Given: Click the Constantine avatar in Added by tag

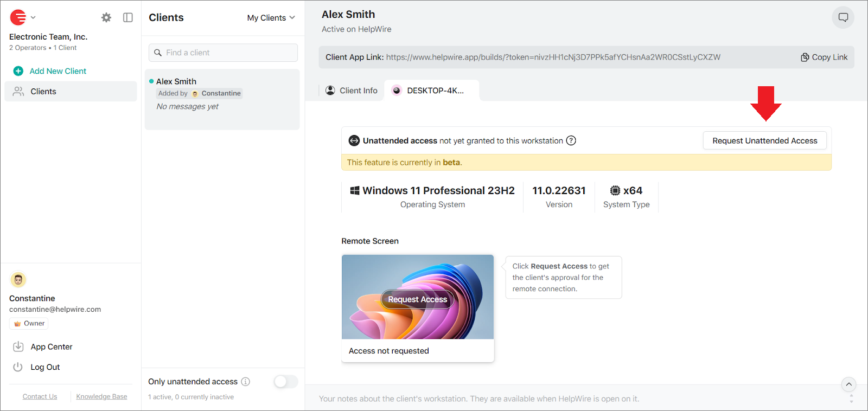Looking at the screenshot, I should (x=195, y=93).
